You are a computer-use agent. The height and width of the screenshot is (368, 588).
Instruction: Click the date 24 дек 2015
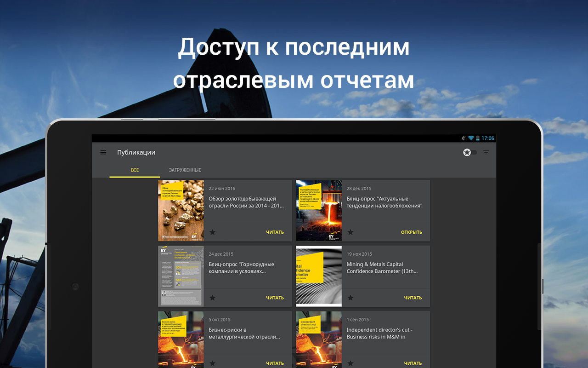(x=221, y=254)
